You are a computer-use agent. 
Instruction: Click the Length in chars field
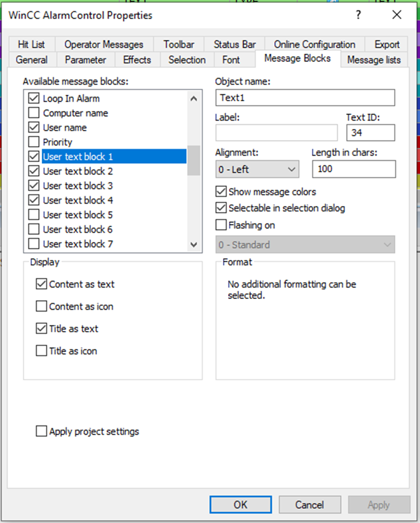tap(354, 169)
